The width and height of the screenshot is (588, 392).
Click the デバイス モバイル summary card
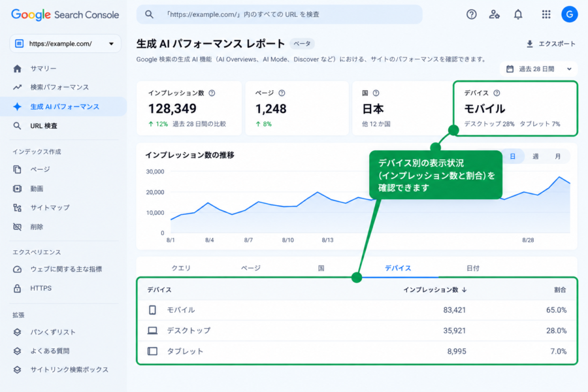click(515, 108)
